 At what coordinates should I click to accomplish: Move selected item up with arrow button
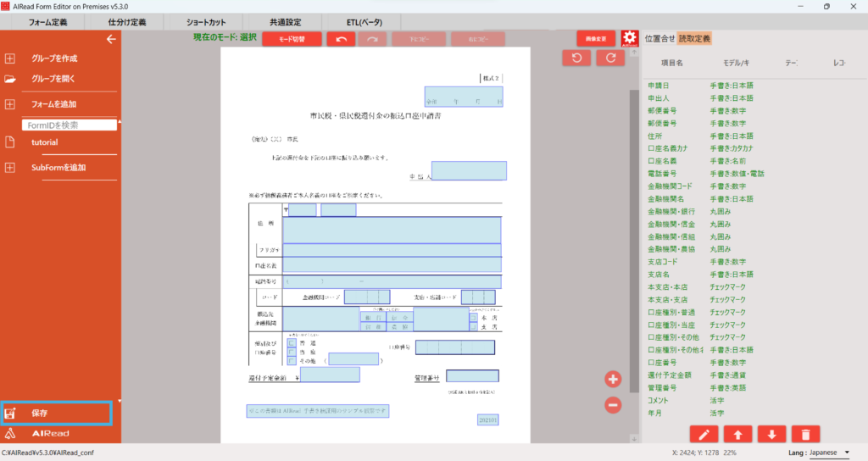737,435
